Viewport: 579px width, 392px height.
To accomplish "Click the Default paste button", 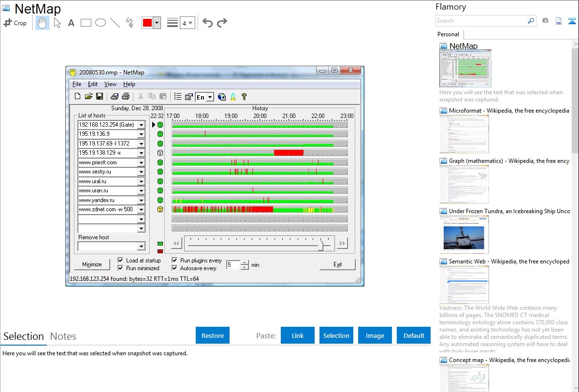I will 414,335.
